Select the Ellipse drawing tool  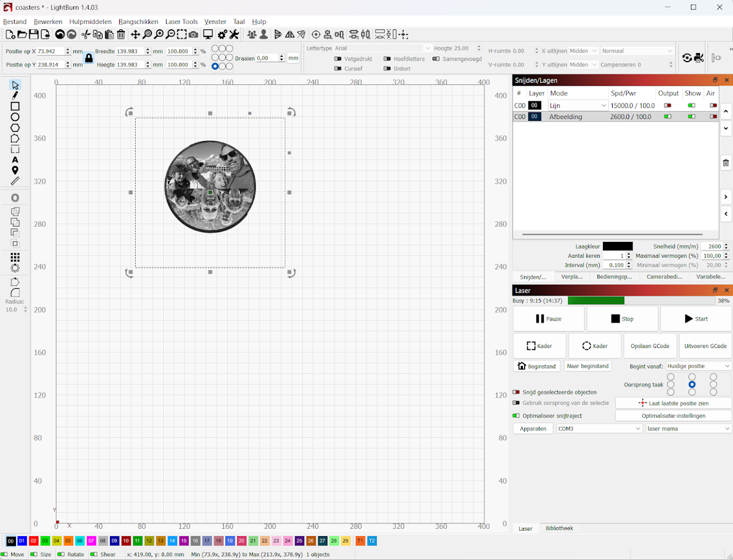[15, 117]
